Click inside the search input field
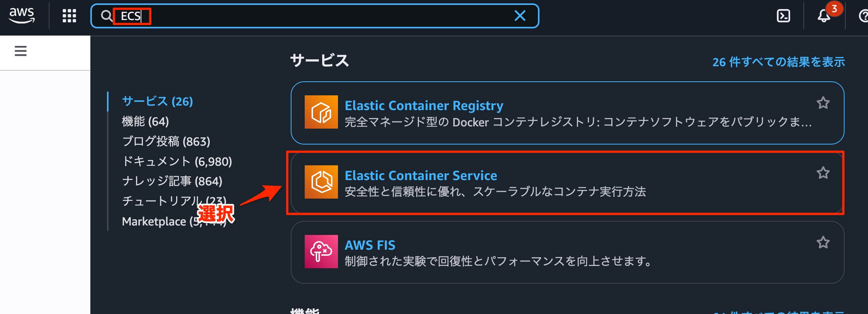Image resolution: width=868 pixels, height=314 pixels. pos(265,16)
